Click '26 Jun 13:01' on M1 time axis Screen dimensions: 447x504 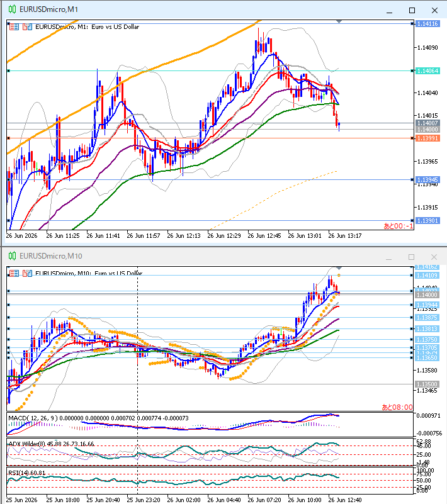[x=304, y=236]
